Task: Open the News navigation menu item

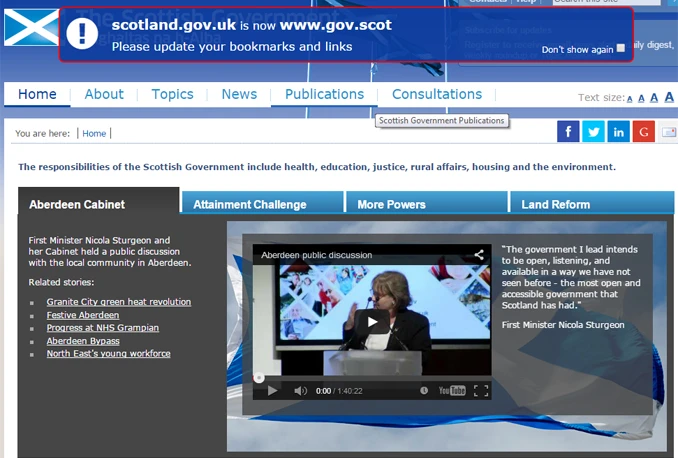Action: pyautogui.click(x=239, y=94)
